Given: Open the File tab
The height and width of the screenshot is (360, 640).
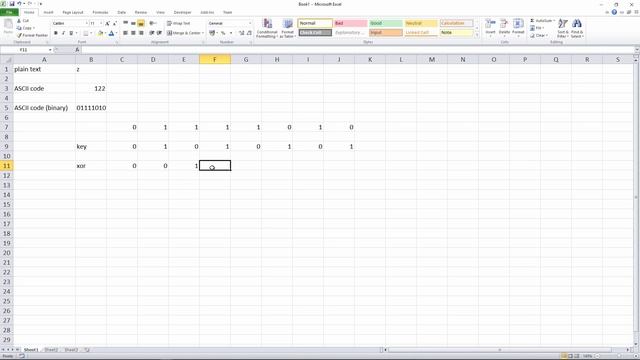Looking at the screenshot, I should coord(9,12).
